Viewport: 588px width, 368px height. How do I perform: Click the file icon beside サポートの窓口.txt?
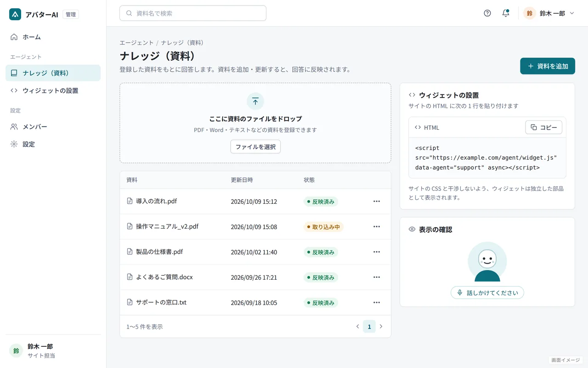tap(130, 302)
